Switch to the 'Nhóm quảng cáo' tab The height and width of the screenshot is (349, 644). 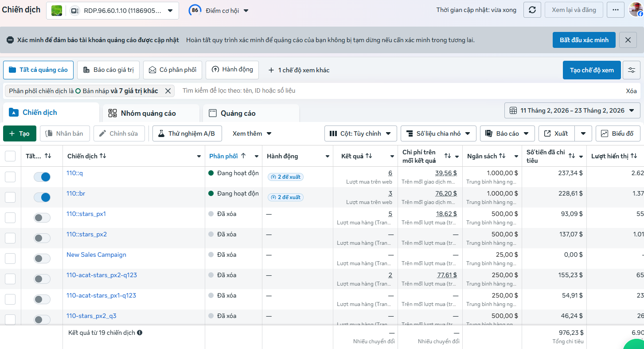151,113
